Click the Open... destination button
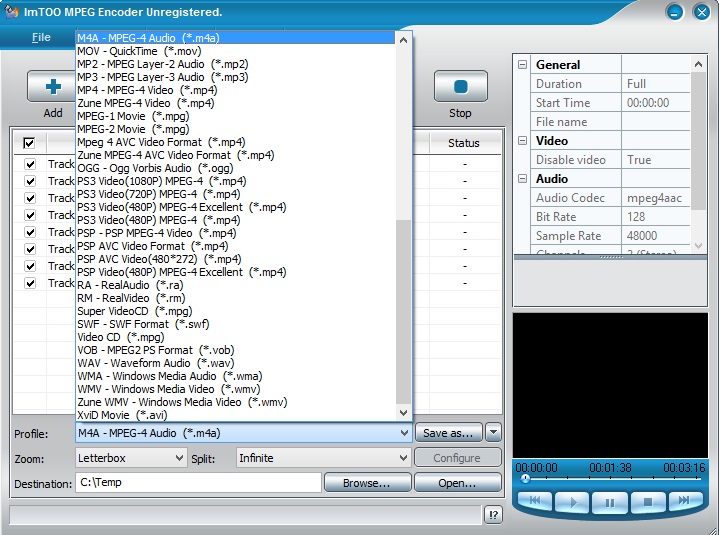Screen dimensions: 719x535 point(457,483)
